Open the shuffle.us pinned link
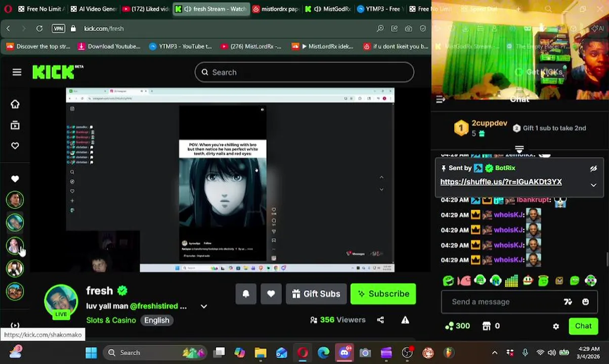609x364 pixels. point(501,182)
